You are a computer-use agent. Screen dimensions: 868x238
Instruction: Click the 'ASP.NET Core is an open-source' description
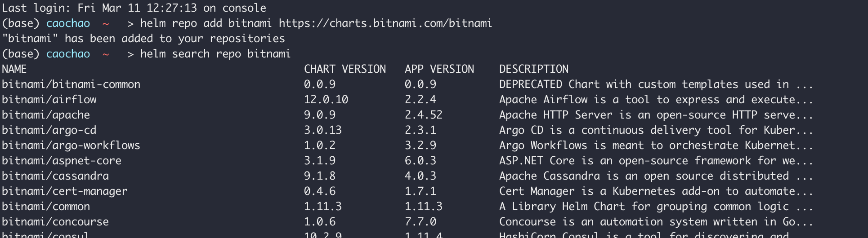656,161
